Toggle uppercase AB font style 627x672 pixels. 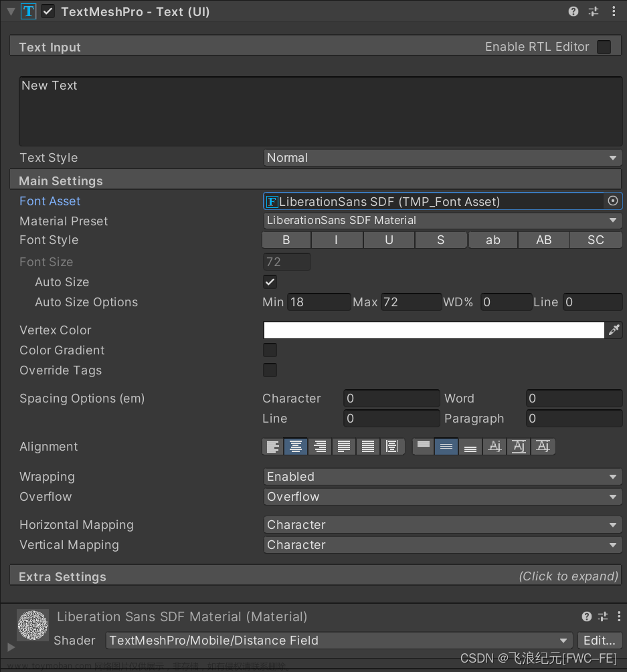[x=544, y=240]
